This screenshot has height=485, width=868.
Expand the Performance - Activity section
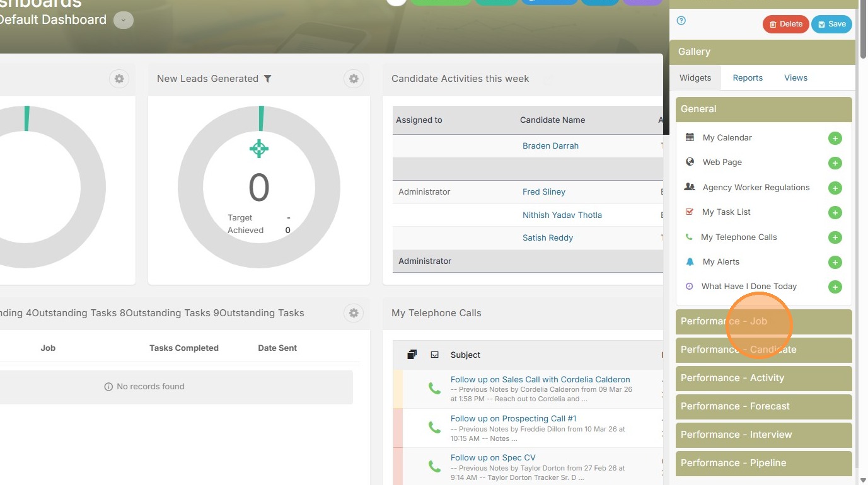[763, 378]
